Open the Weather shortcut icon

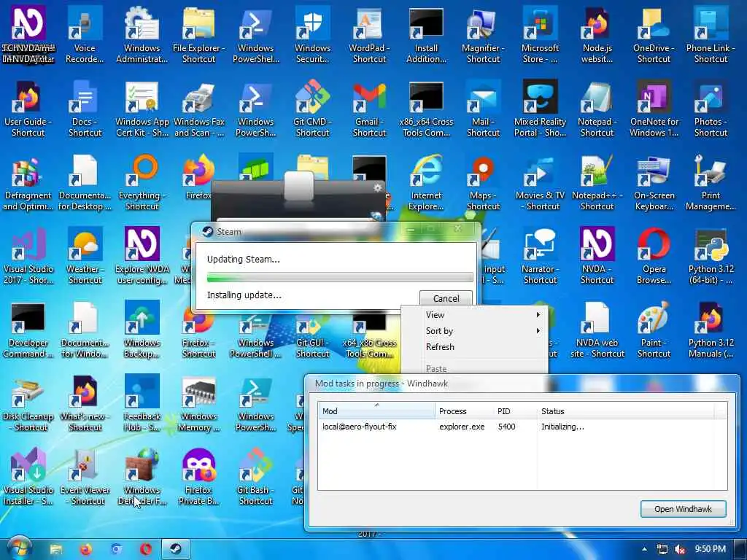coord(85,256)
